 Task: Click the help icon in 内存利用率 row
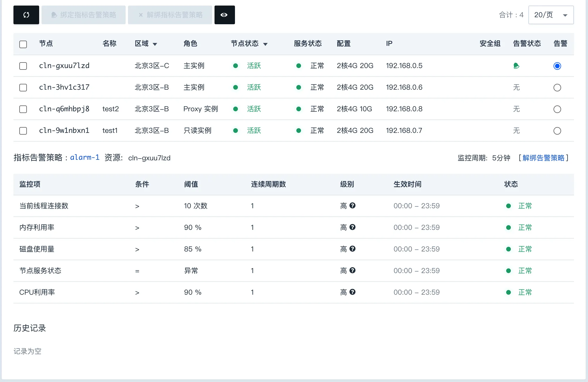tap(352, 227)
